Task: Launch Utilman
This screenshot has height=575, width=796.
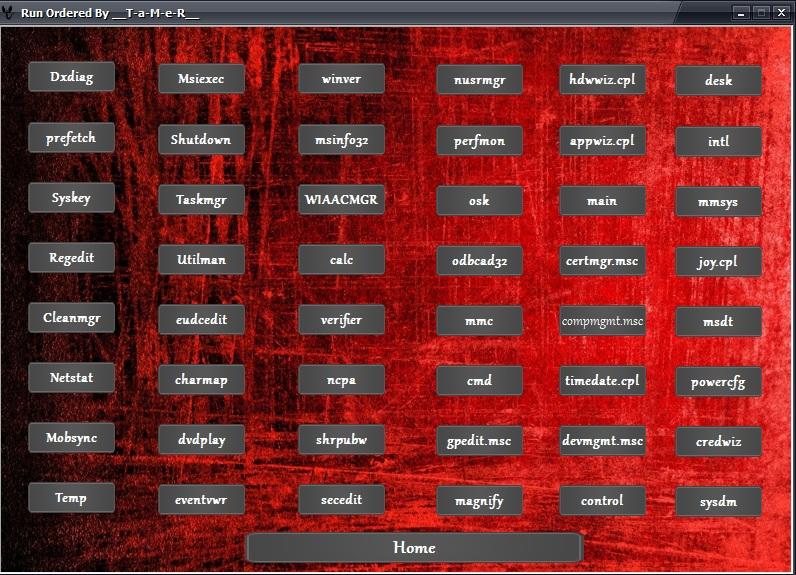Action: (202, 260)
